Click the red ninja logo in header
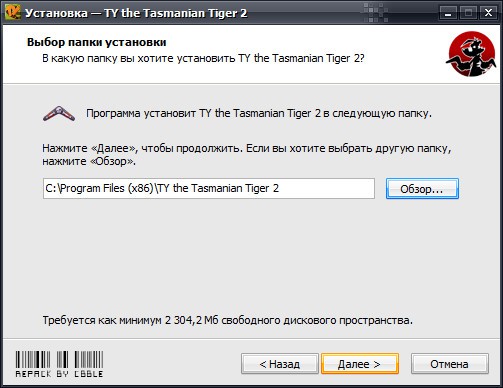Screen dimensions: 503x388 471,54
